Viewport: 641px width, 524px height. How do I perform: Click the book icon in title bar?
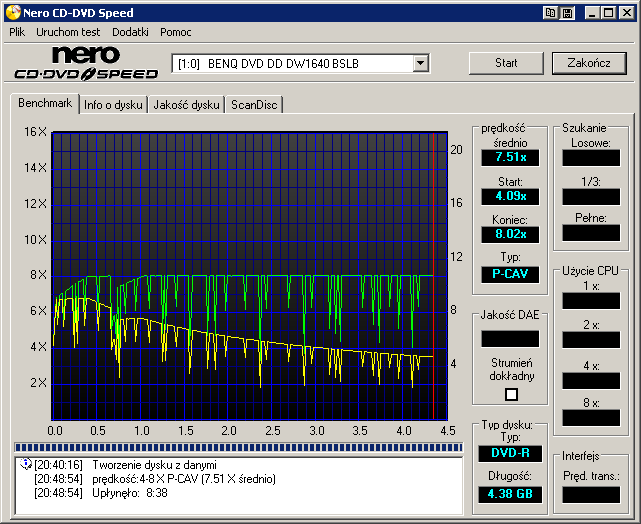(x=550, y=13)
